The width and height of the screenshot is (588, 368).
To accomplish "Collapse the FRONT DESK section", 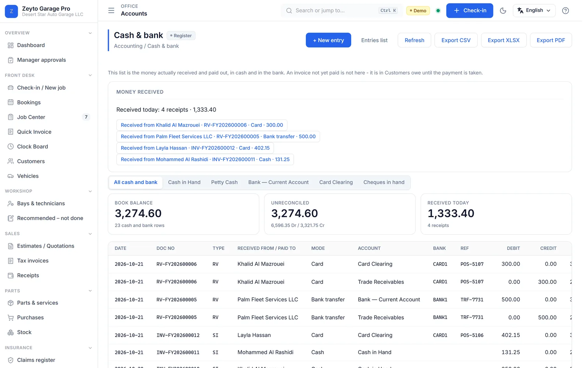I will pos(90,75).
